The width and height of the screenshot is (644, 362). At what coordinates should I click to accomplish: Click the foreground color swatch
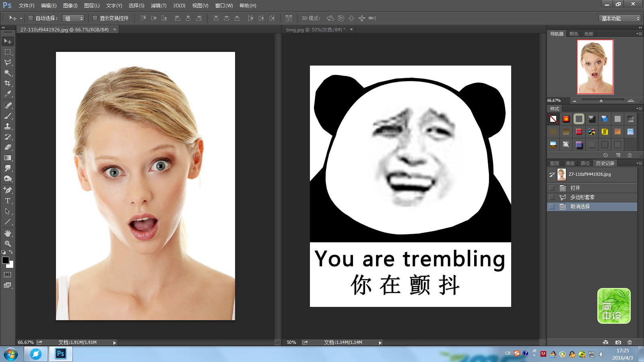[6, 260]
